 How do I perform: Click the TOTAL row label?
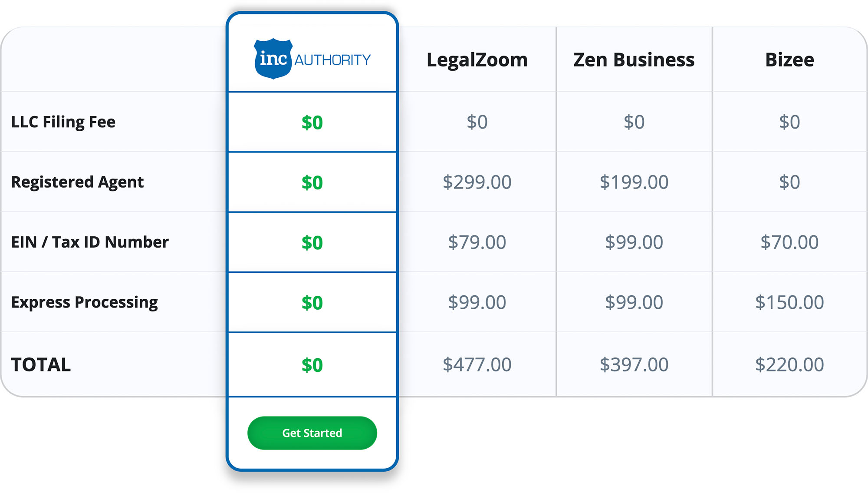click(x=41, y=364)
